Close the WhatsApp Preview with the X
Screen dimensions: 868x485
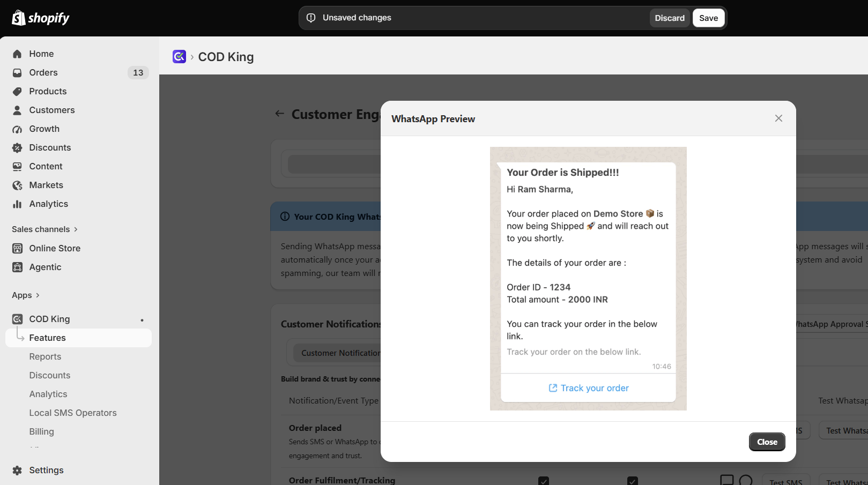point(778,118)
